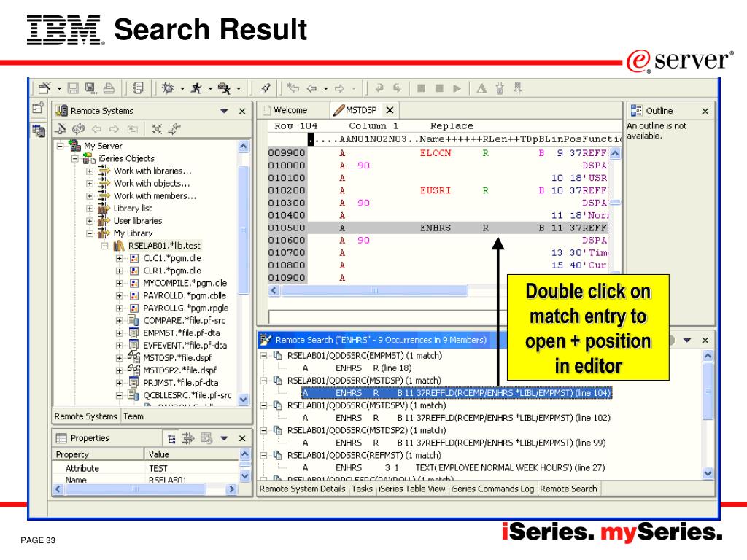Click editor line 010500 with ENHRS
The width and height of the screenshot is (747, 560).
438,227
